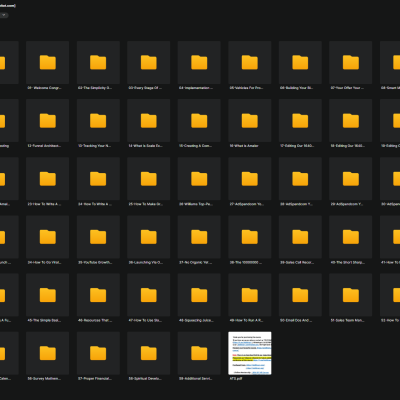Open folder 06-Building Your...
Viewport: 400px width, 400px height.
(x=300, y=63)
